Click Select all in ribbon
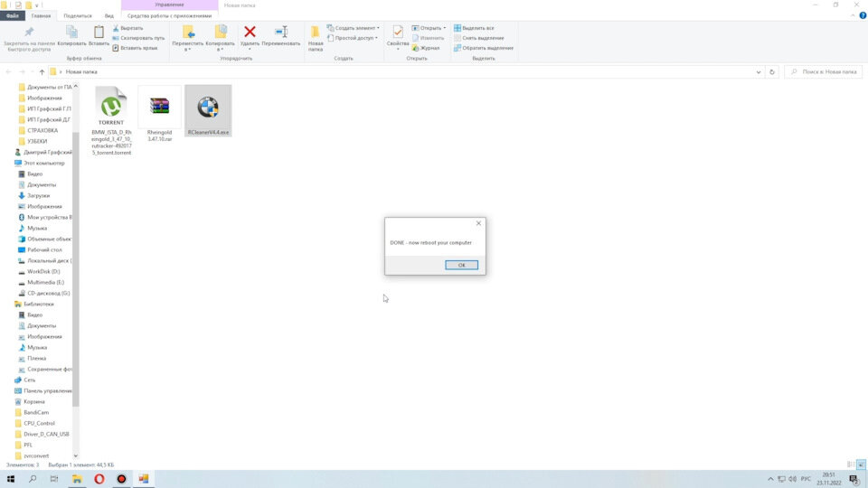868x488 pixels. (x=474, y=28)
